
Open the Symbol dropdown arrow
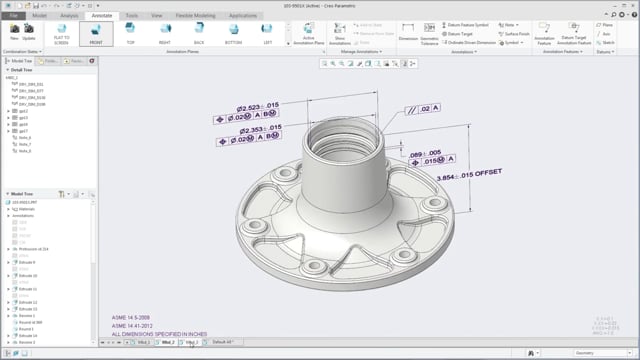522,43
